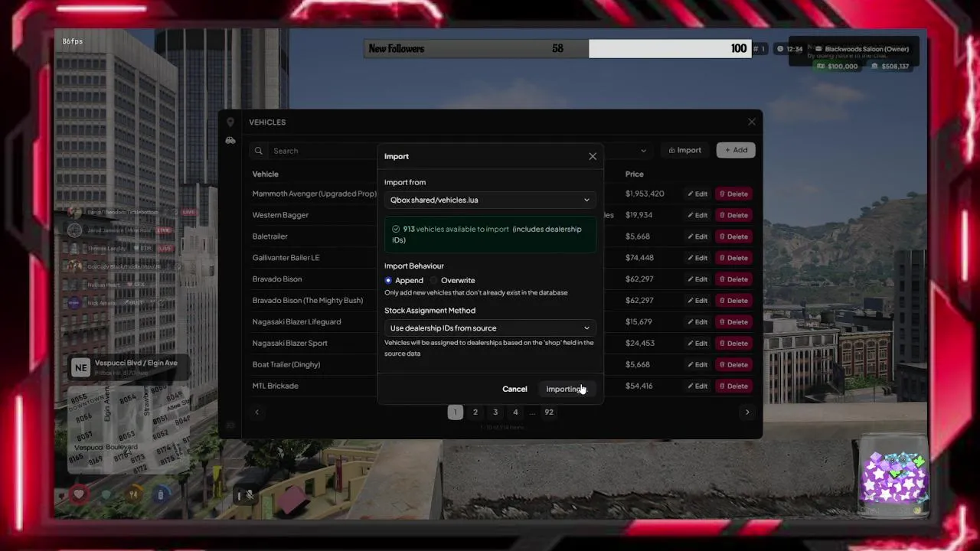Image resolution: width=980 pixels, height=551 pixels.
Task: Click Cancel in the Import dialog
Action: [514, 389]
